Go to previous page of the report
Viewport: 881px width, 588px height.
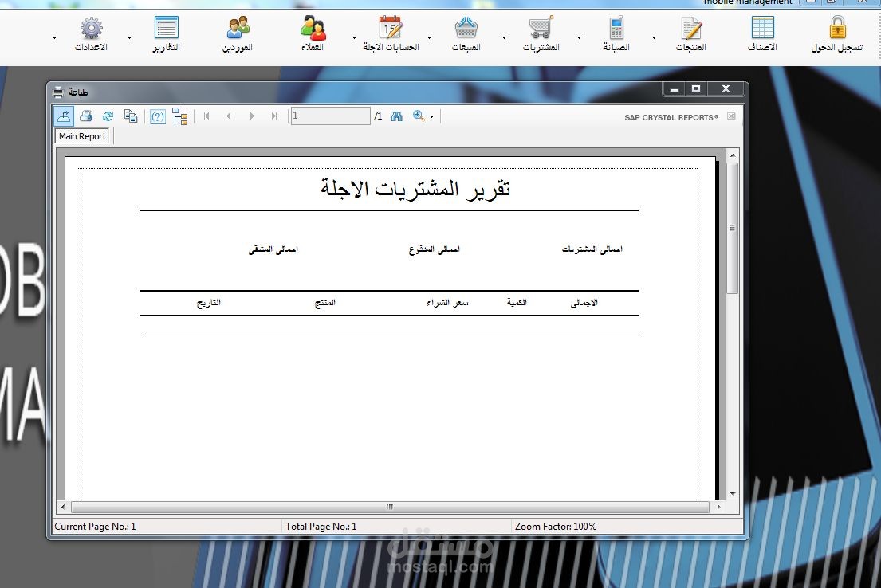click(229, 116)
